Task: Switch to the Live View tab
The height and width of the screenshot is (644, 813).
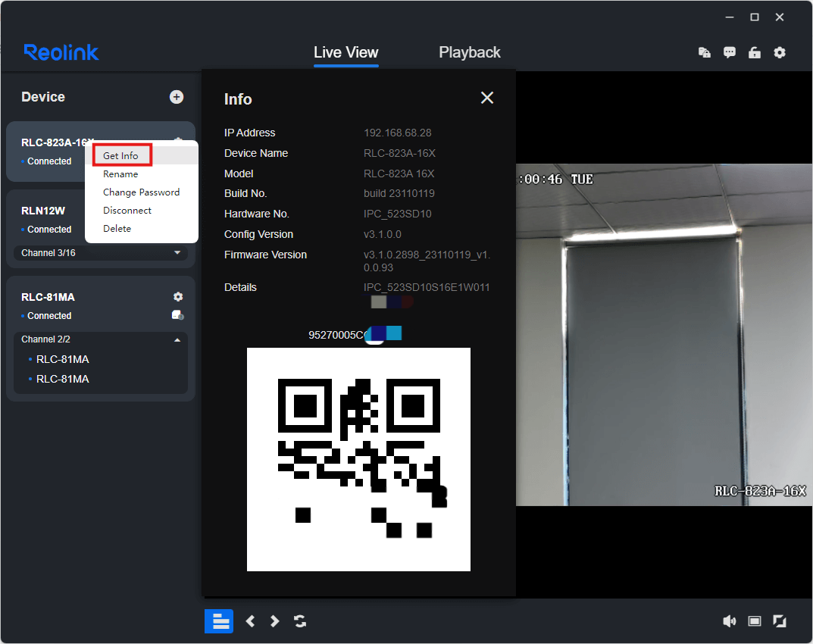Action: 346,52
